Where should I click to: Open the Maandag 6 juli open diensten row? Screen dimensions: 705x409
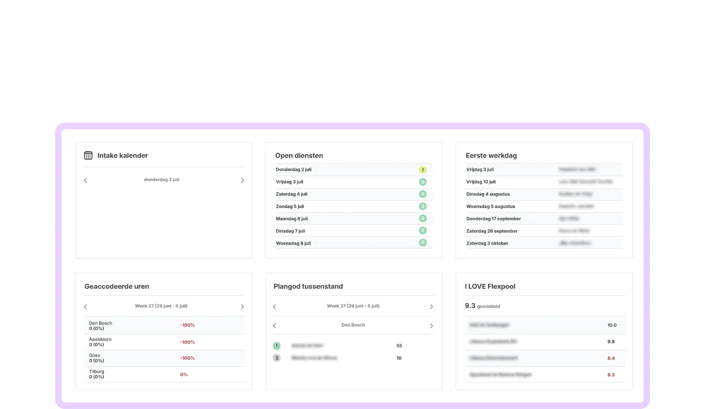tap(353, 218)
